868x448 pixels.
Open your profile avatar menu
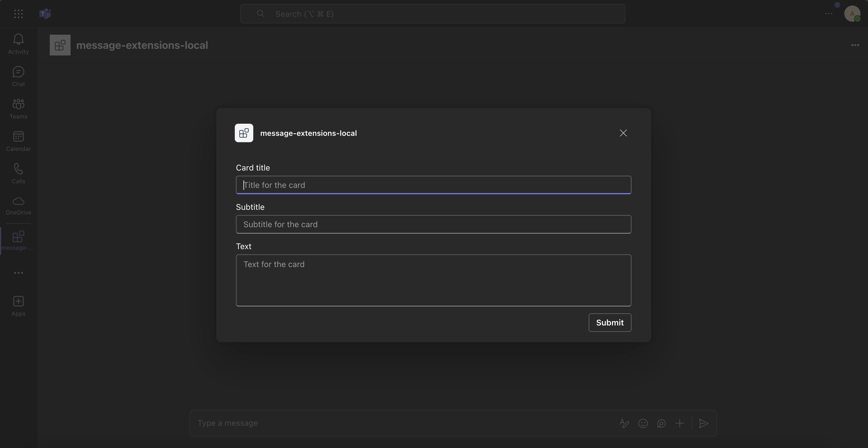(x=852, y=14)
